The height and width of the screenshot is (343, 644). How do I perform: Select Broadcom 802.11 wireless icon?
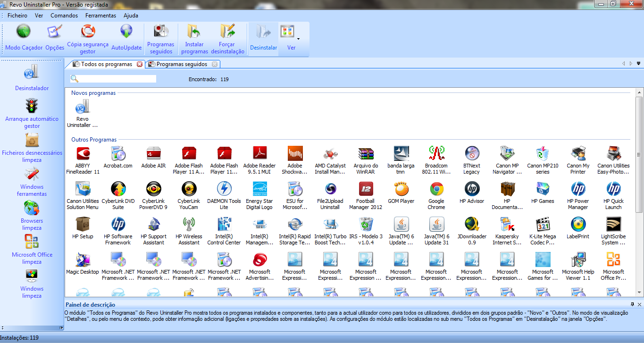436,160
